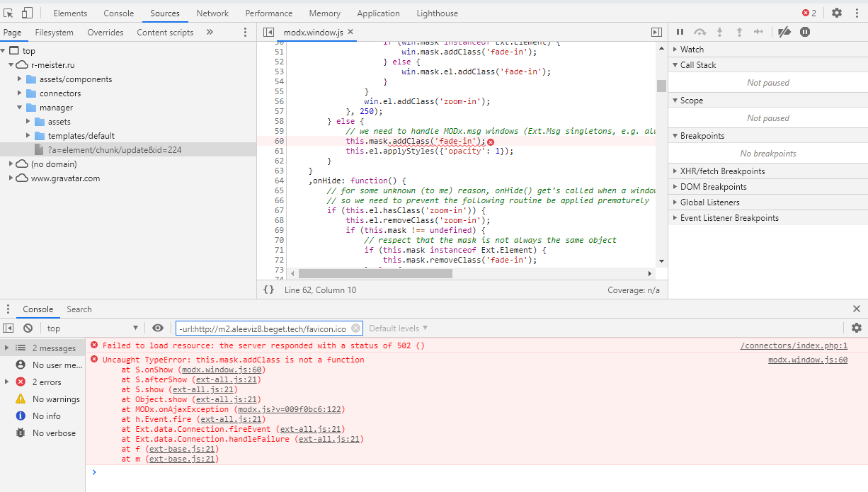Pretty print the source with braces icon
This screenshot has height=492, width=868.
(268, 290)
